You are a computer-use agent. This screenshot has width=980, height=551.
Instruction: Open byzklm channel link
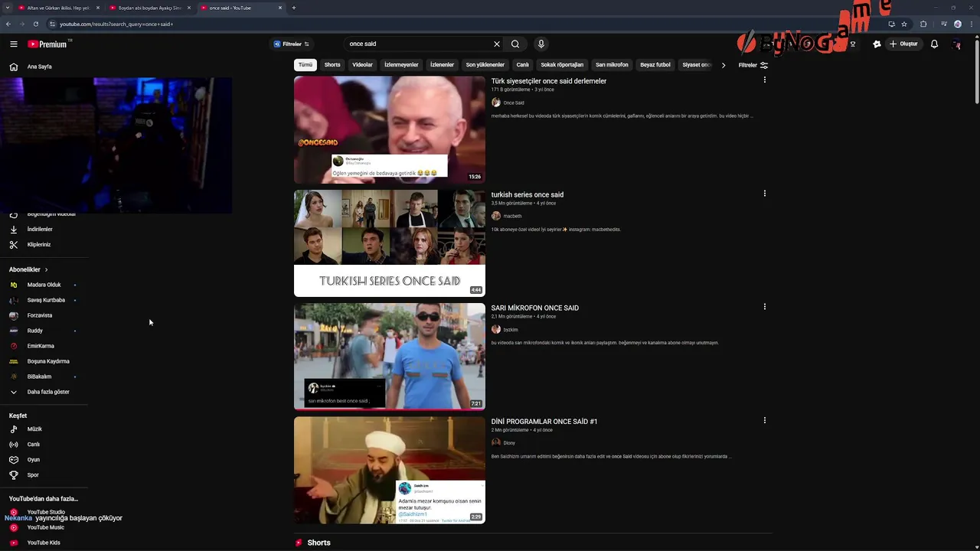point(511,330)
